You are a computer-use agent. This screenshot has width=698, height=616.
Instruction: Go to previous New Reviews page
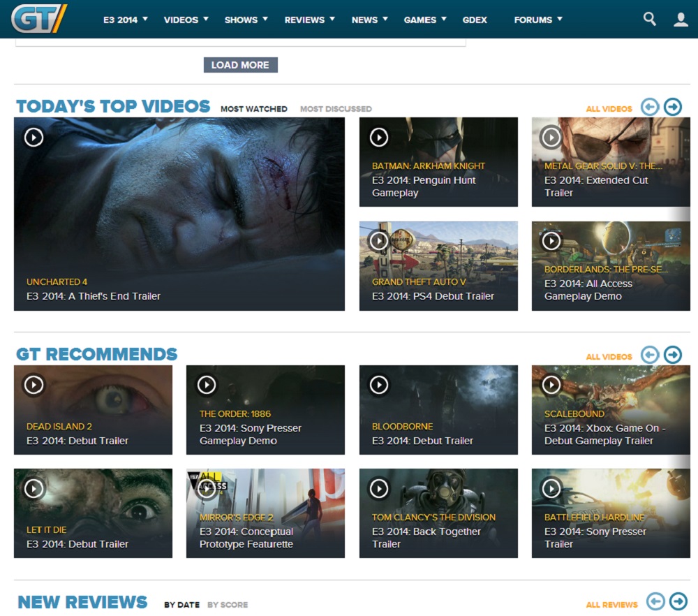tap(655, 601)
